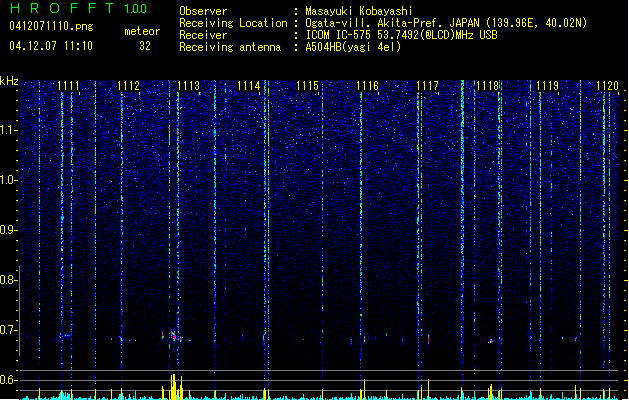Click the meteor label
Screen dimensions: 629x400
point(142,31)
